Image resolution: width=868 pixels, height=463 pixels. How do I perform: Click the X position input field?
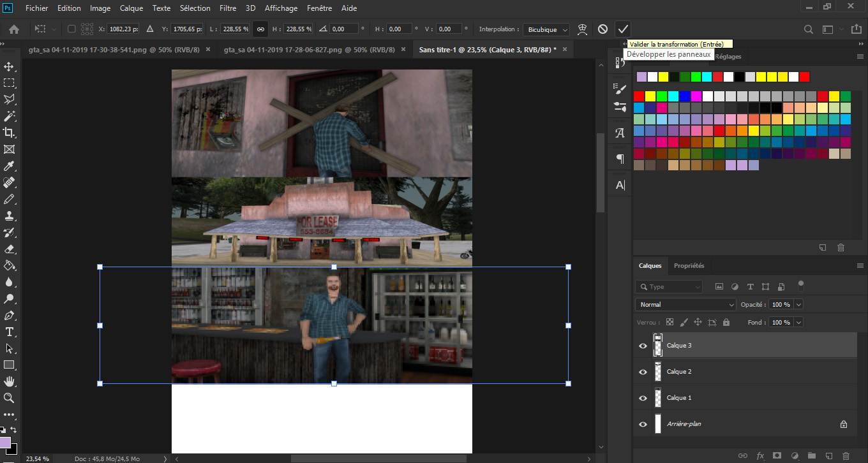(123, 29)
